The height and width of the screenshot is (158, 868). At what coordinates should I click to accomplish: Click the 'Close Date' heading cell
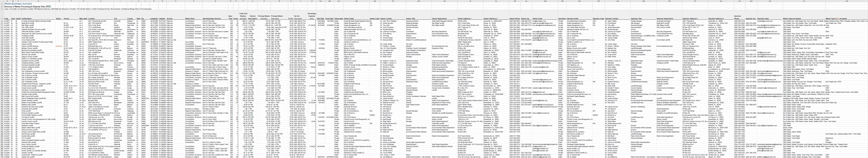click(329, 19)
